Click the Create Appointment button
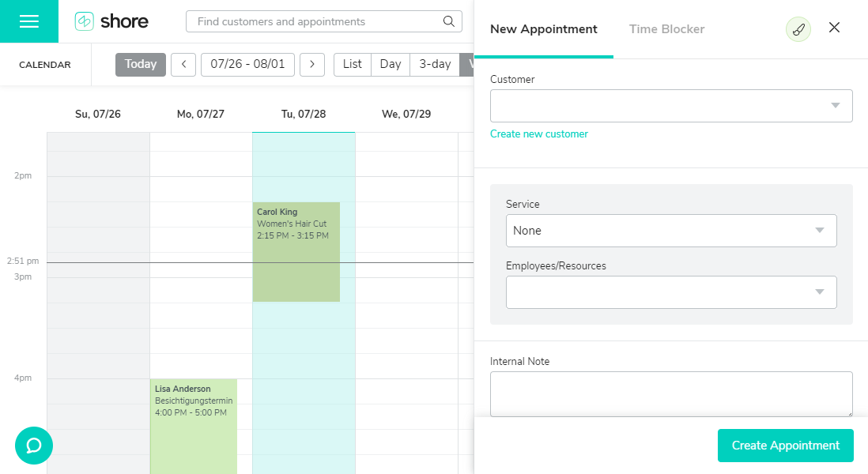Screen dimensions: 868x474 click(x=786, y=446)
